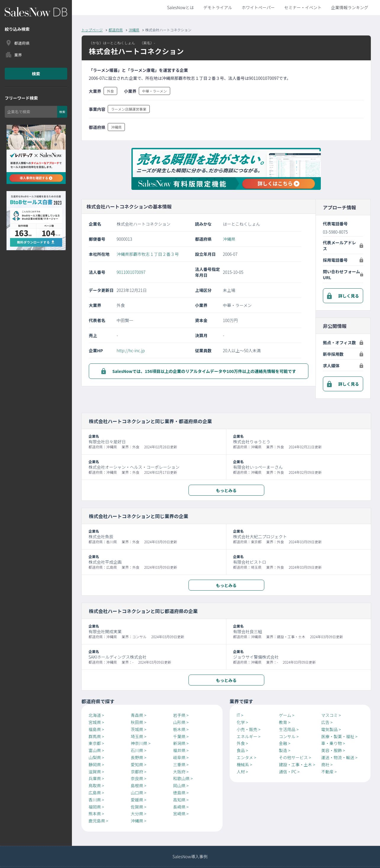This screenshot has width=380, height=868.
Task: Open the ジョウサイ警備株式会社 card
Action: (x=298, y=657)
